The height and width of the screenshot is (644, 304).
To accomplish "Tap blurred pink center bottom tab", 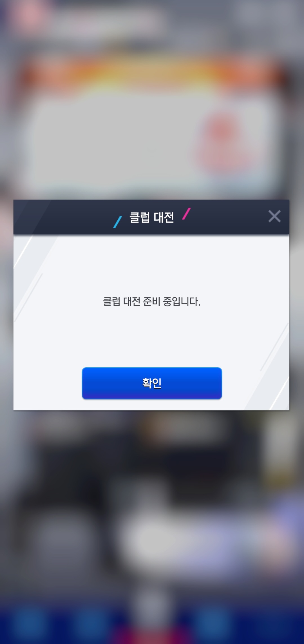I will point(152,634).
